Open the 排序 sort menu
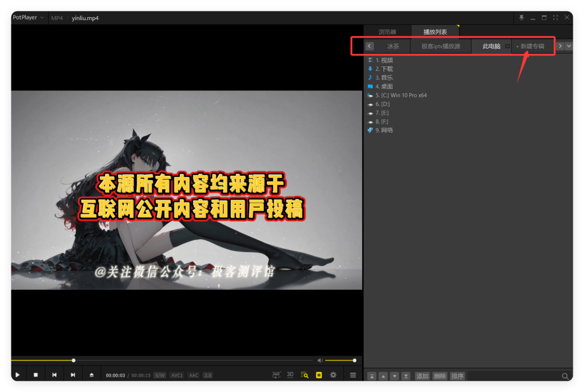 pos(457,376)
